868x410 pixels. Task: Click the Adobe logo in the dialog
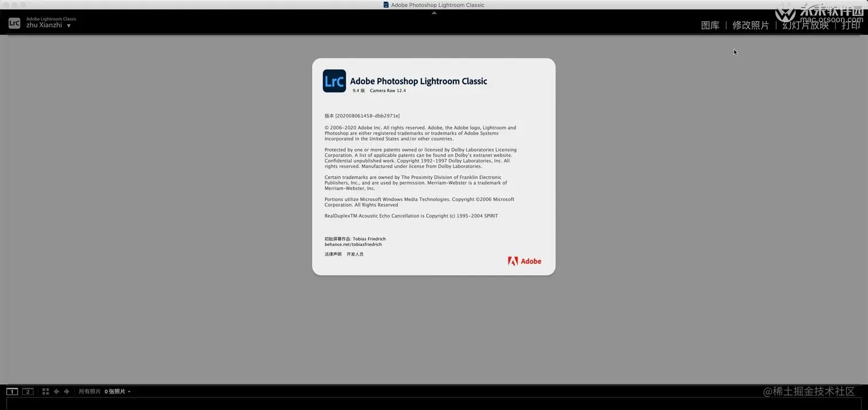tap(524, 261)
